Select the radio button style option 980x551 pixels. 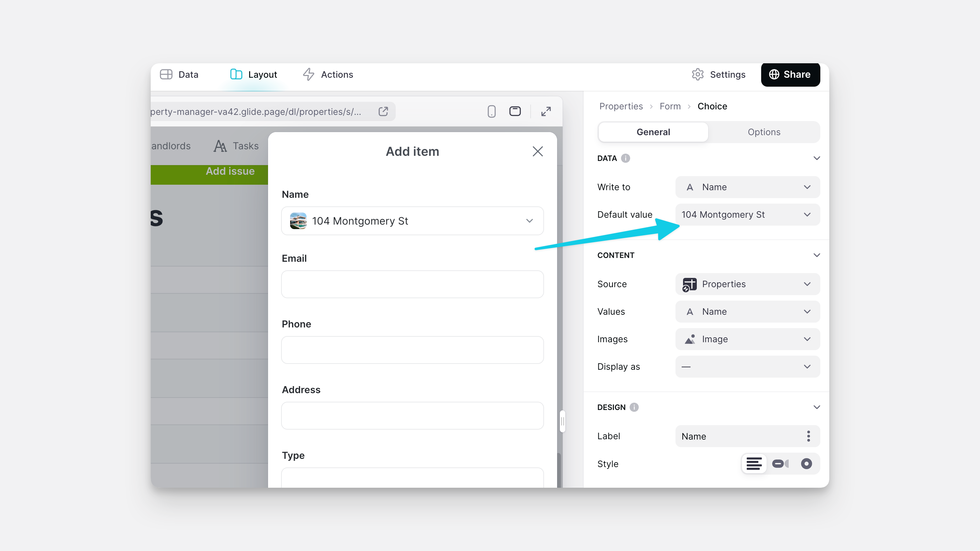click(x=807, y=464)
